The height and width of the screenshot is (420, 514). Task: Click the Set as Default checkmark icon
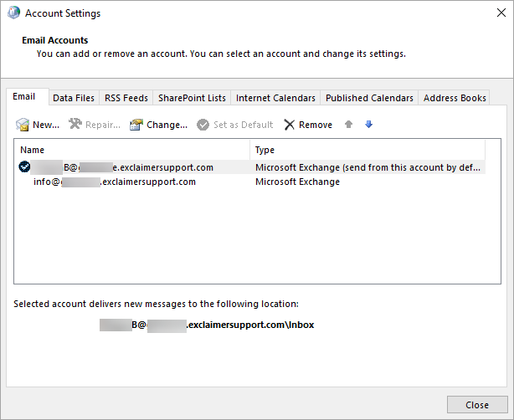203,125
